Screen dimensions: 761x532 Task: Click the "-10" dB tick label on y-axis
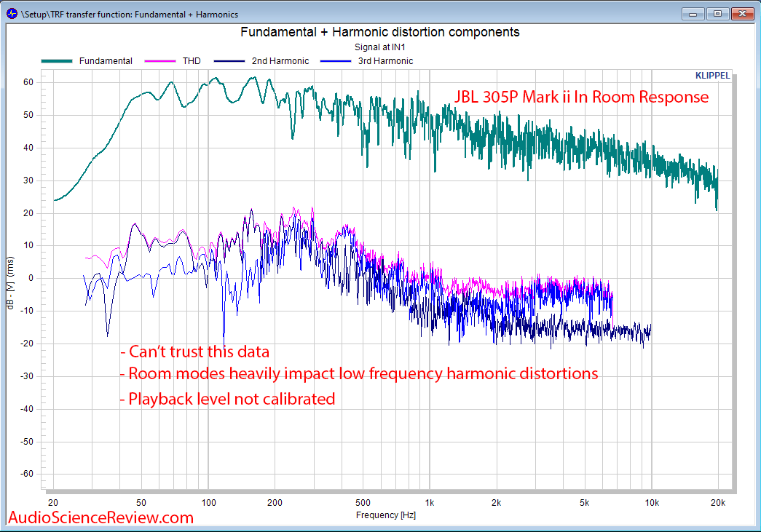(x=27, y=311)
